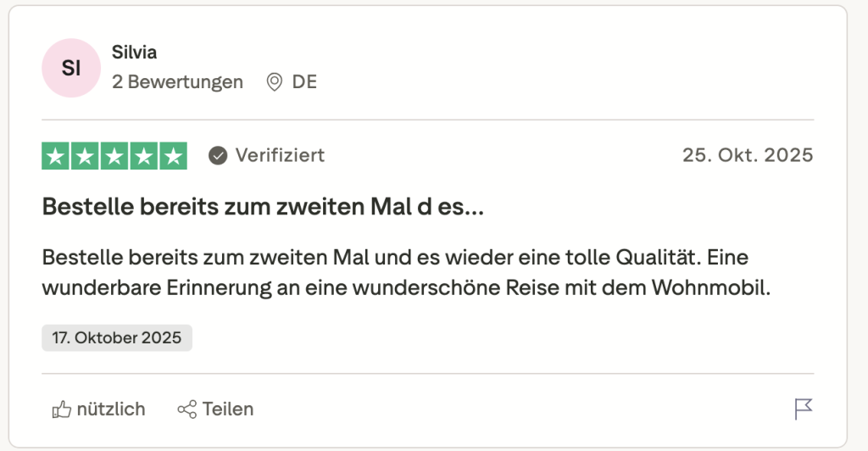Click the third green rating star
The image size is (868, 451).
tap(114, 156)
